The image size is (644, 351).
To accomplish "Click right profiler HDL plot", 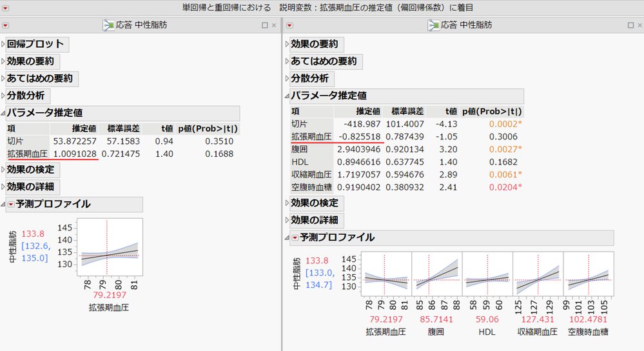I will click(x=487, y=274).
